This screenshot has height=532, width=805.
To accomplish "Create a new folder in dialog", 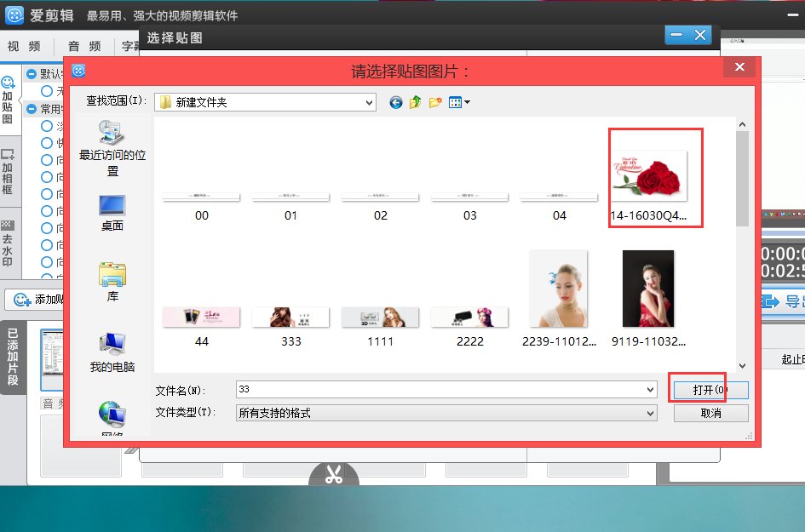I will [435, 102].
